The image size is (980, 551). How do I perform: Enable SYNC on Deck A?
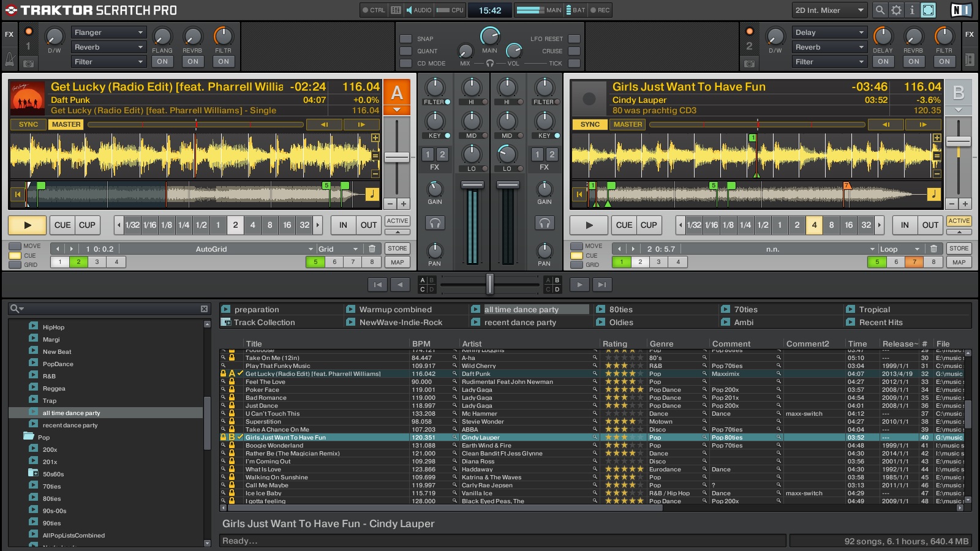pyautogui.click(x=28, y=124)
